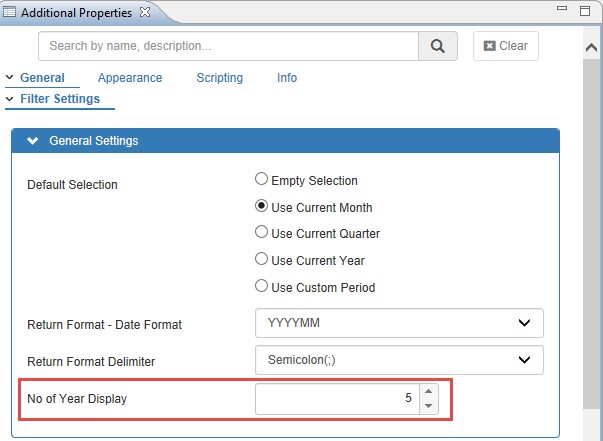603x441 pixels.
Task: Select Use Current Year option
Action: (x=262, y=260)
